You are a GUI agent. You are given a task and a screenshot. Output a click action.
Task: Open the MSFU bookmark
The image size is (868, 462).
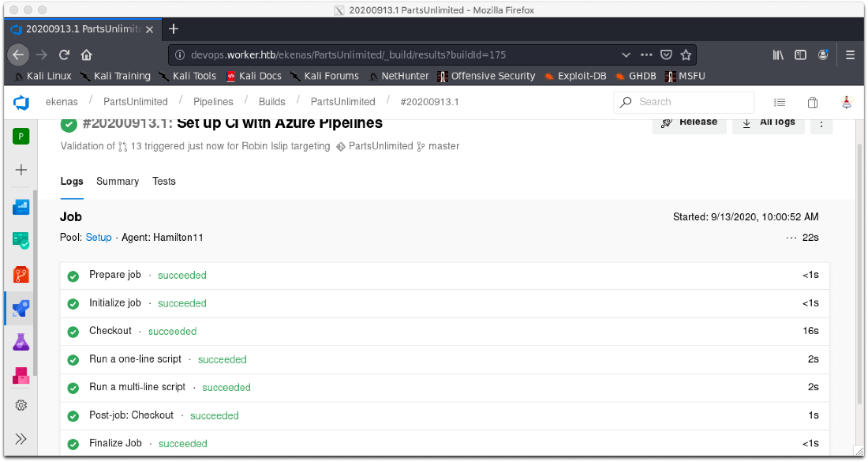click(685, 76)
